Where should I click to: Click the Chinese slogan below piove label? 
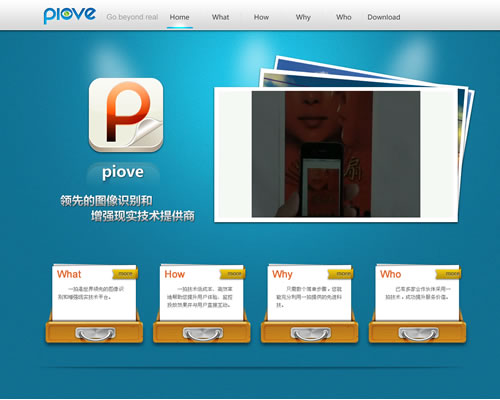pos(127,208)
